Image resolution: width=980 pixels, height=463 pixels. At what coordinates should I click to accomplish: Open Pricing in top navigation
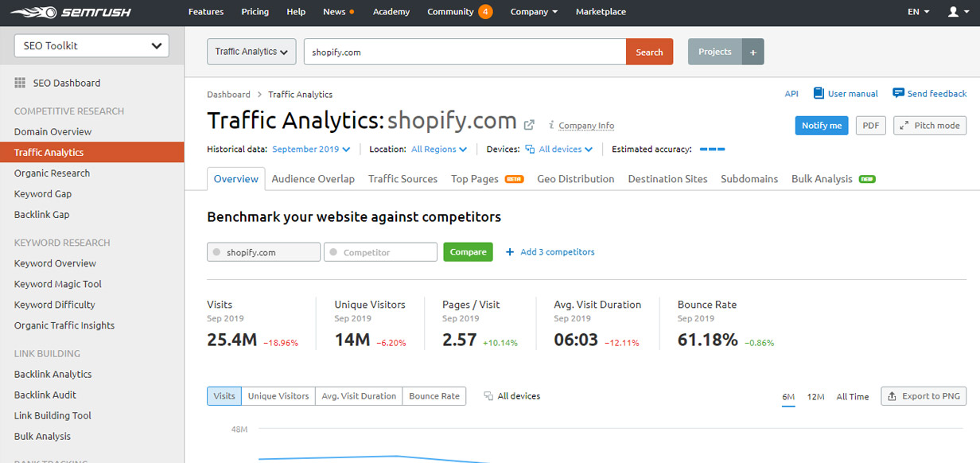pos(255,12)
